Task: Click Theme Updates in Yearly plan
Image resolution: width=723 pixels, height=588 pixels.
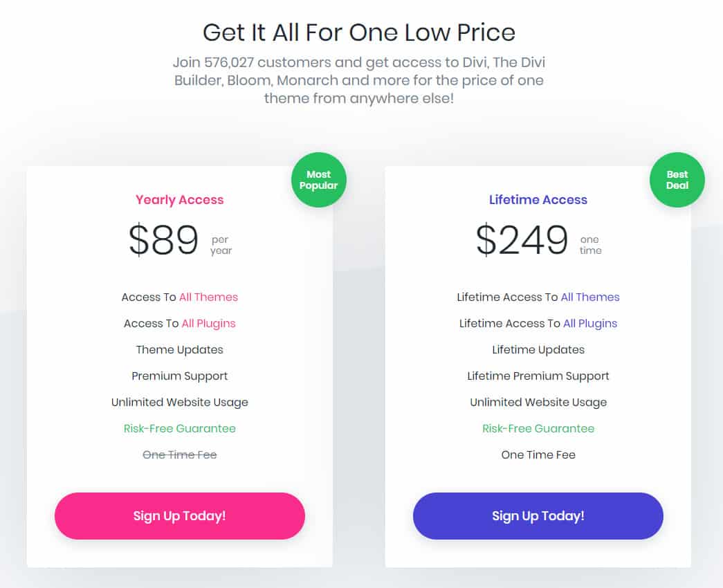Action: pos(180,350)
